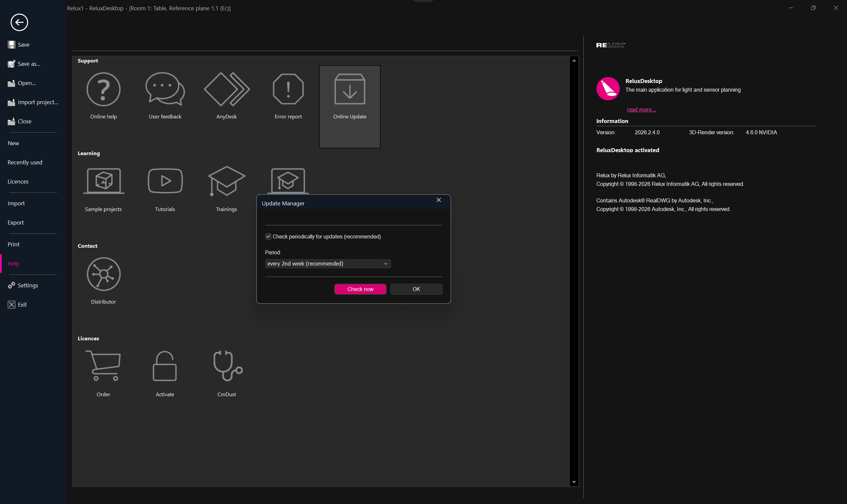The width and height of the screenshot is (847, 504).
Task: Click the Exit icon
Action: (x=12, y=305)
